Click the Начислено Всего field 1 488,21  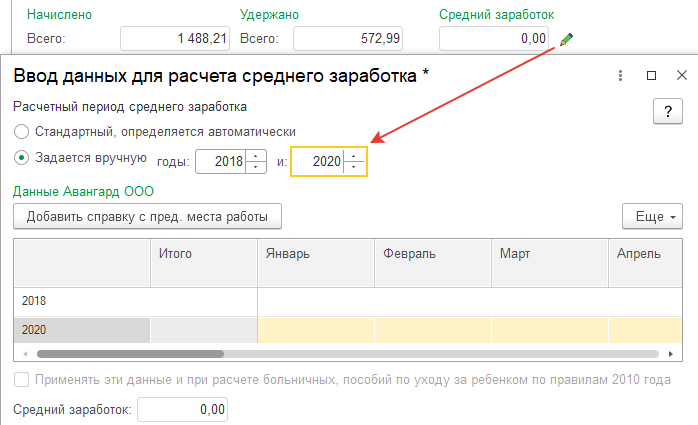(175, 39)
